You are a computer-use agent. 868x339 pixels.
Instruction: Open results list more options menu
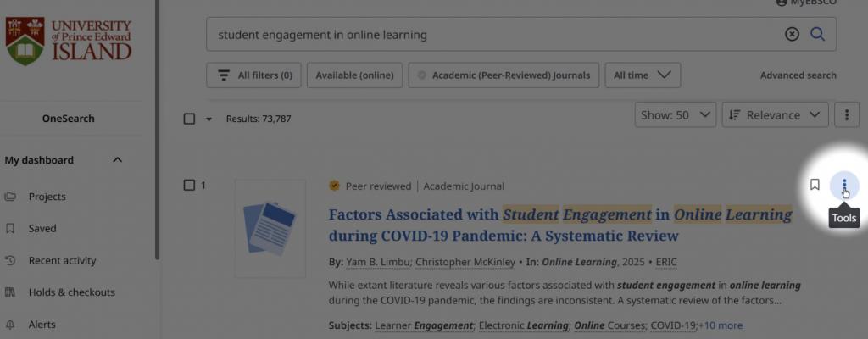pyautogui.click(x=847, y=115)
